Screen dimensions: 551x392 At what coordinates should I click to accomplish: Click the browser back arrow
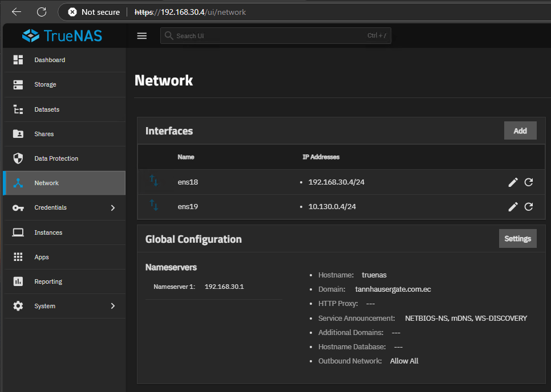click(17, 12)
